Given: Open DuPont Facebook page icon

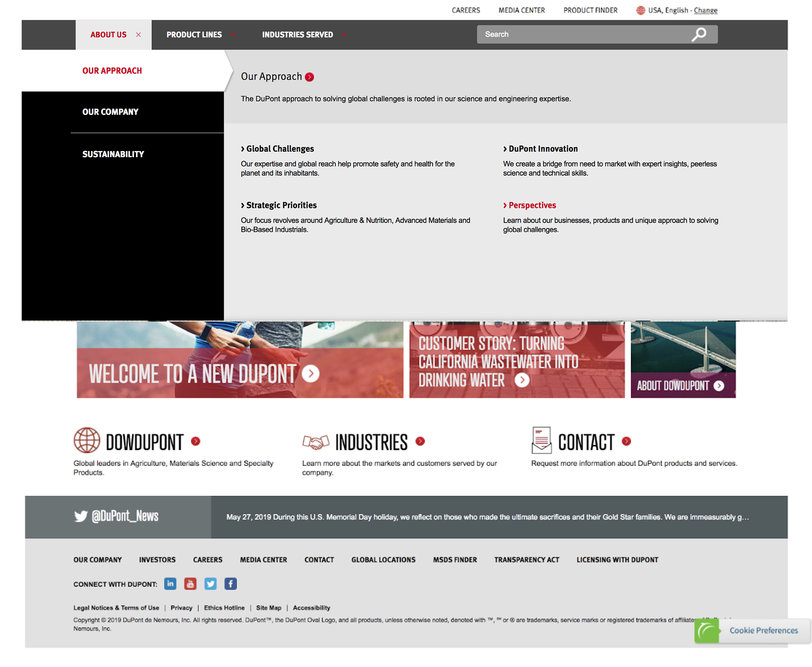Looking at the screenshot, I should tap(230, 584).
